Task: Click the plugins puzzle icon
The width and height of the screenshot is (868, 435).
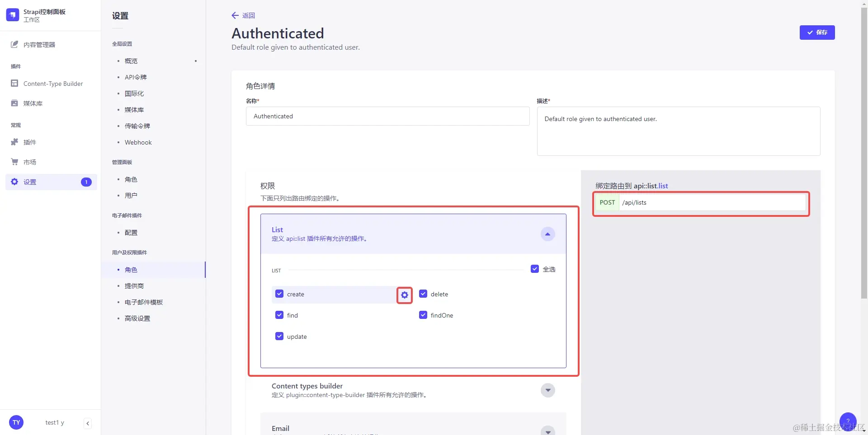Action: [14, 142]
